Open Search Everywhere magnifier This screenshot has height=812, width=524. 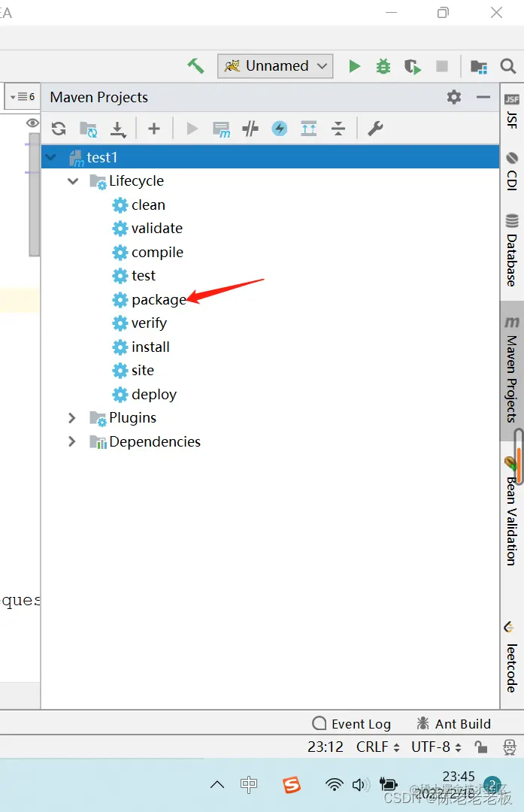click(508, 66)
